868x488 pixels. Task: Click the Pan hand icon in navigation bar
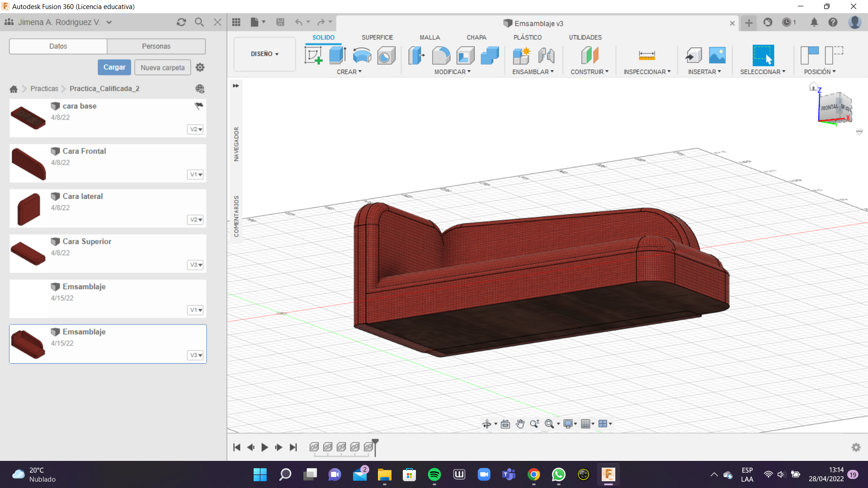[520, 424]
